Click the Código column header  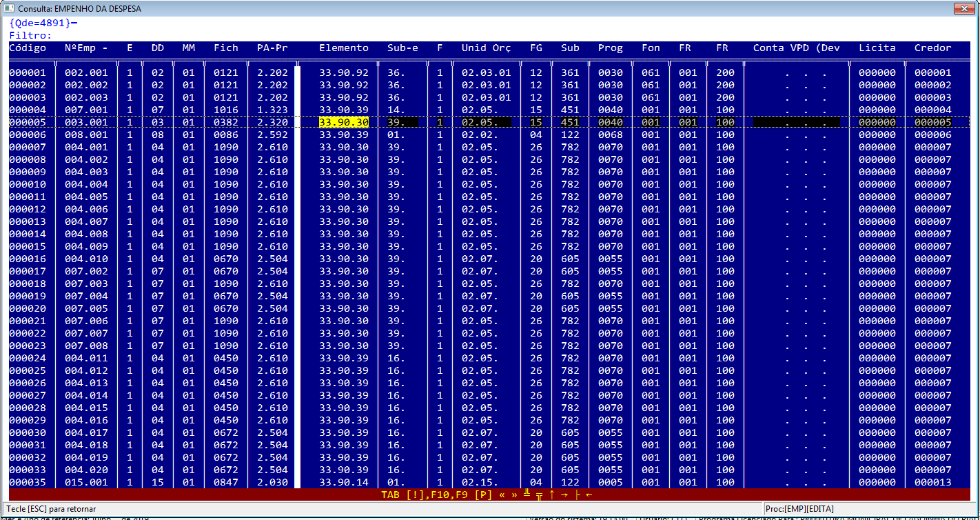28,48
